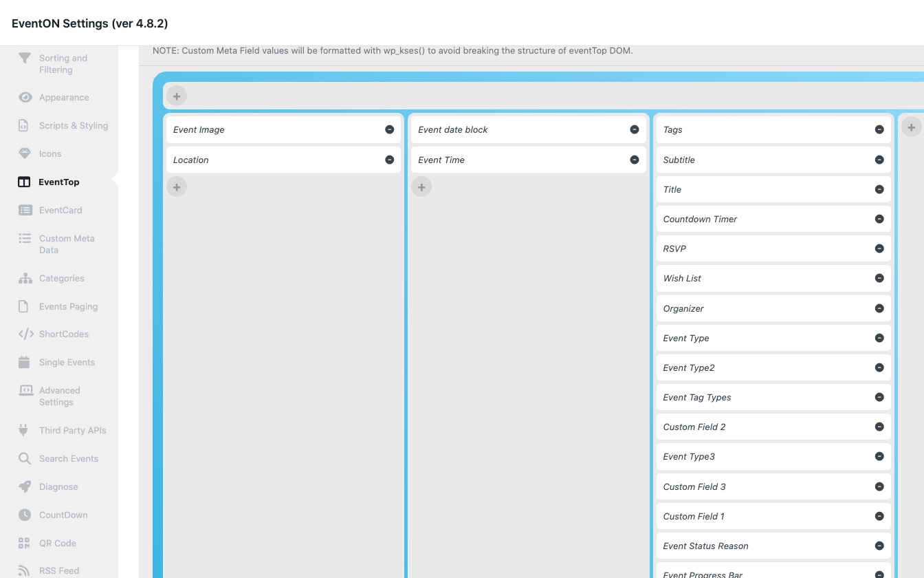Viewport: 924px width, 578px height.
Task: Remove the Custom Field 3 field
Action: [879, 486]
